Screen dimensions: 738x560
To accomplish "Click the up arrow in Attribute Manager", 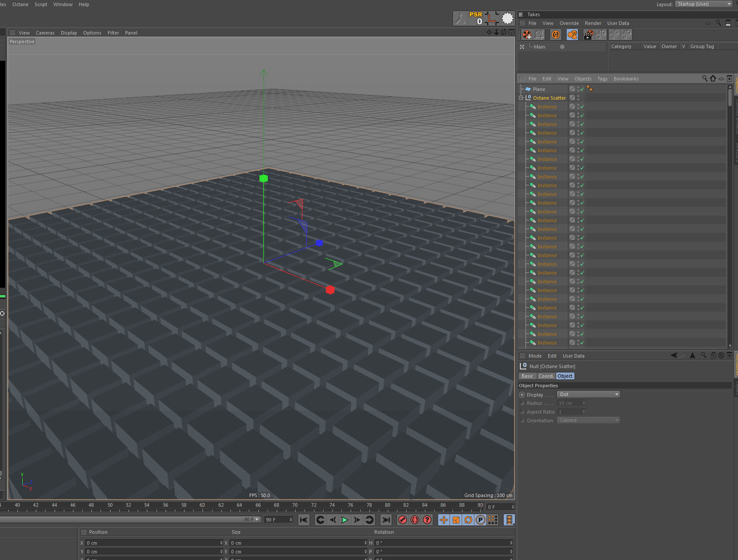I will [x=693, y=355].
